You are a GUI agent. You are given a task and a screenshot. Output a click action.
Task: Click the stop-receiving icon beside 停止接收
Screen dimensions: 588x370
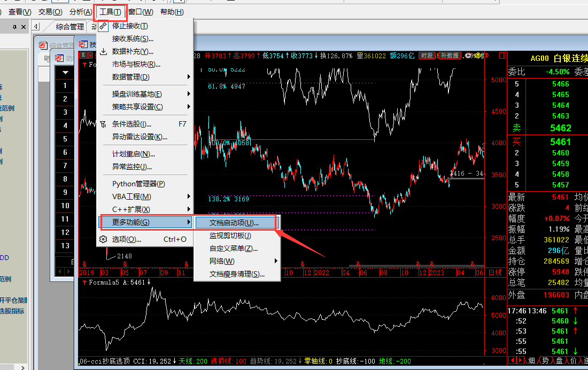coord(103,26)
